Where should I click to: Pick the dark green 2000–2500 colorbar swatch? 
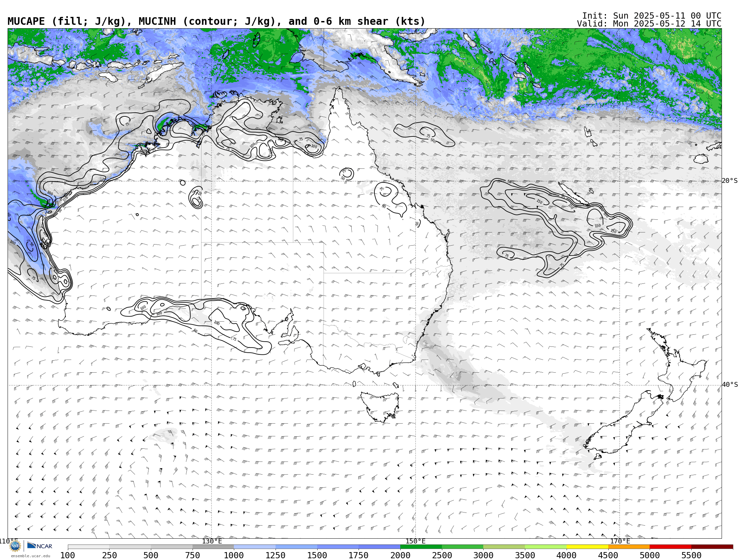tap(421, 547)
